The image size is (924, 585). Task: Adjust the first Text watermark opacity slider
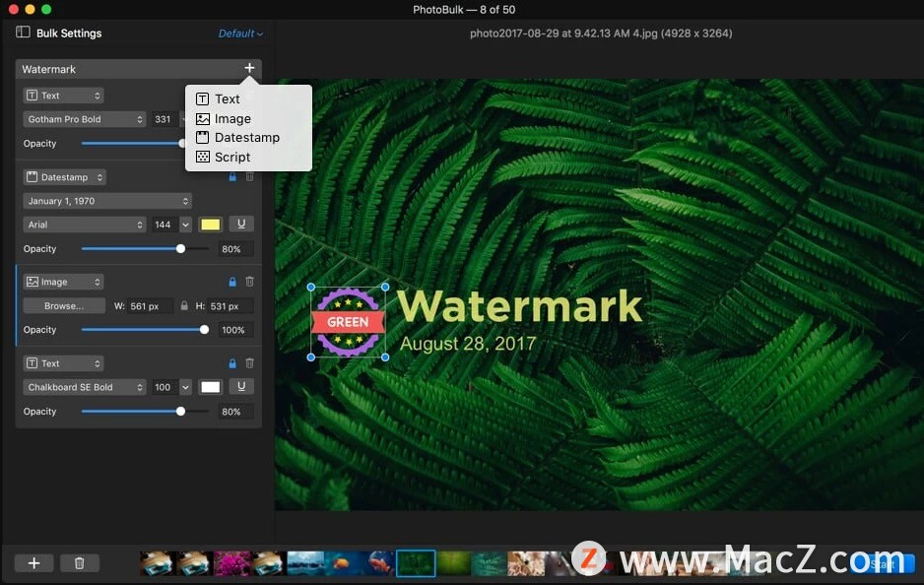point(133,143)
